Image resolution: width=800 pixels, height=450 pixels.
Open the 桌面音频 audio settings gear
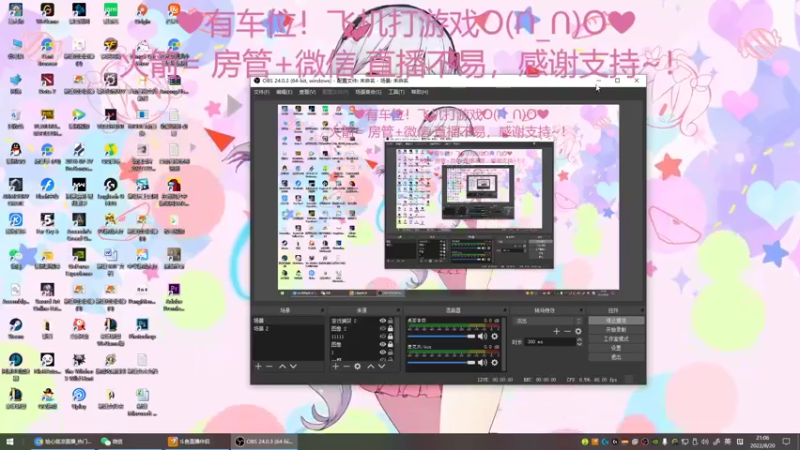coord(494,336)
